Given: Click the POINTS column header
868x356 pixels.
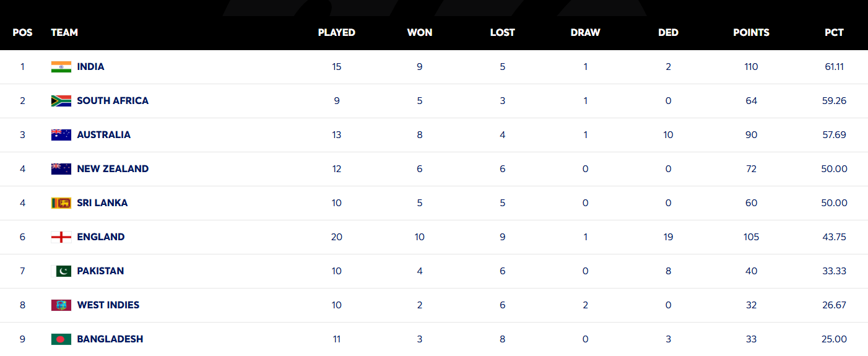Looking at the screenshot, I should [751, 33].
